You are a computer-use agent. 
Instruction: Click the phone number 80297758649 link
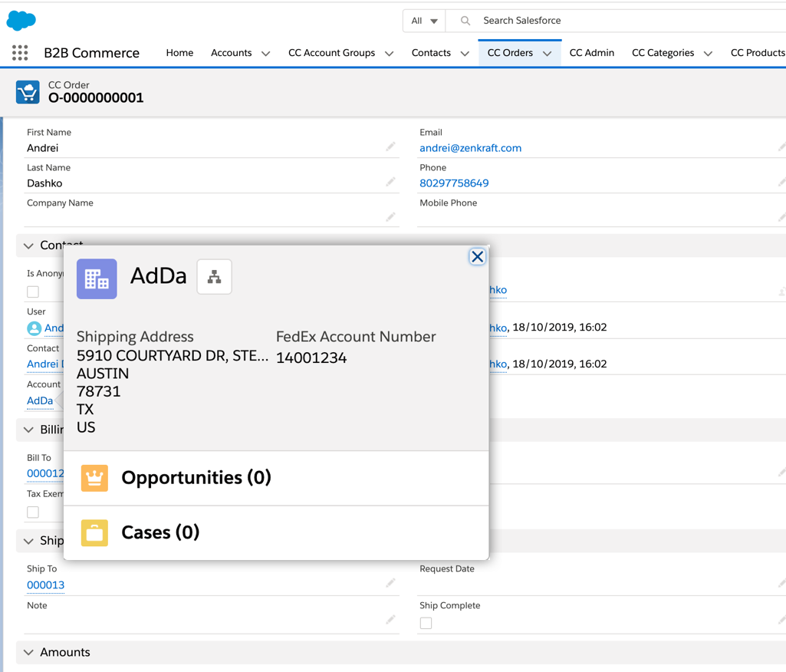pyautogui.click(x=454, y=183)
